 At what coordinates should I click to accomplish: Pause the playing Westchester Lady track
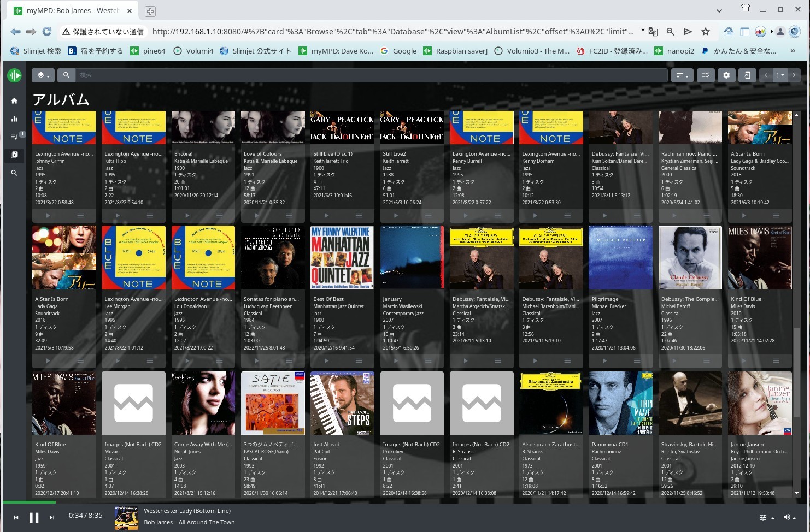34,517
